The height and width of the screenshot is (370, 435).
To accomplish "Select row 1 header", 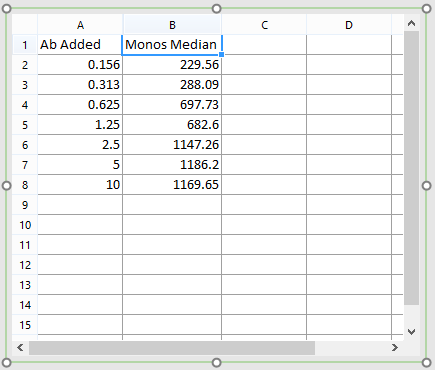I will pos(25,45).
